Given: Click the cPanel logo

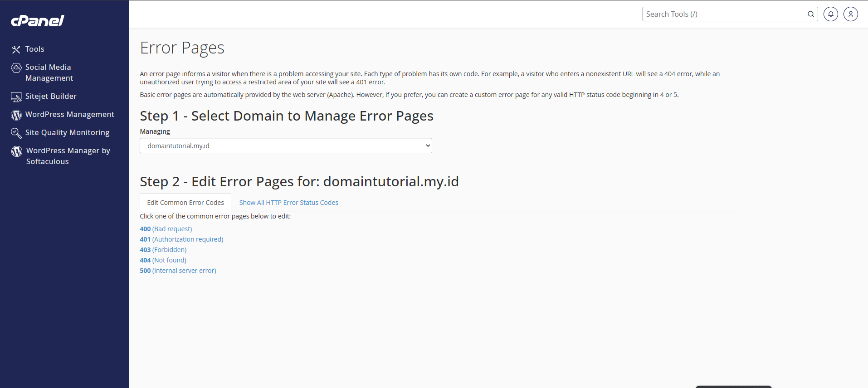Looking at the screenshot, I should [x=38, y=21].
